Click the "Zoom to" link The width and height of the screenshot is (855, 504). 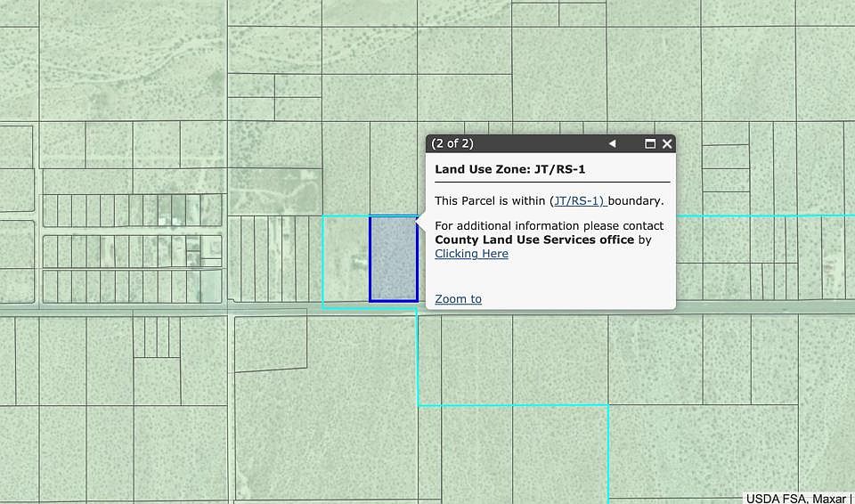click(x=458, y=299)
